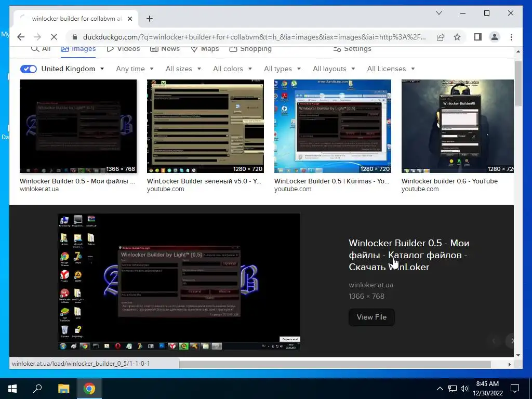Screen dimensions: 532x399
Task: Bookmark this page with the star
Action: pyautogui.click(x=457, y=37)
